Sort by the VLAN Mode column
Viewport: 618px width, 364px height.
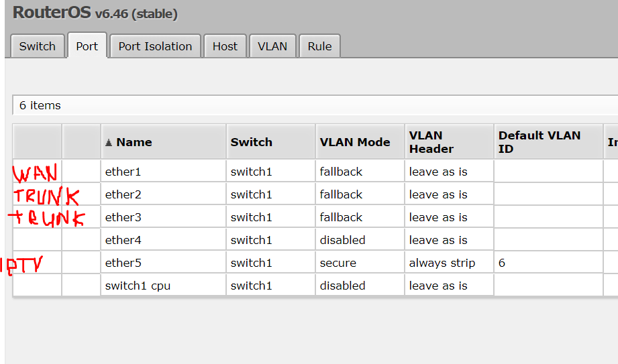[x=354, y=142]
